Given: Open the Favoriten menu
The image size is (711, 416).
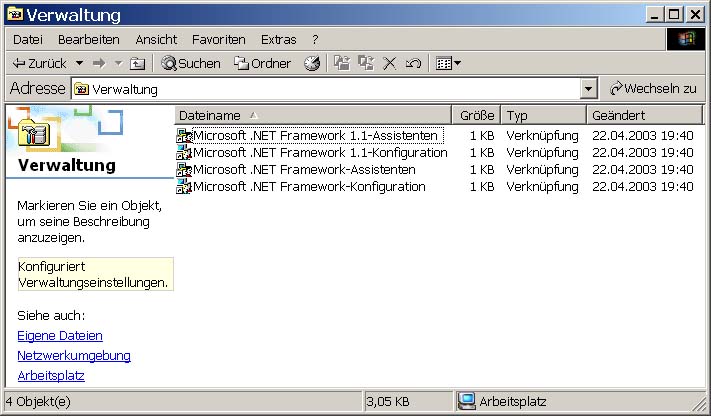Looking at the screenshot, I should coord(219,39).
